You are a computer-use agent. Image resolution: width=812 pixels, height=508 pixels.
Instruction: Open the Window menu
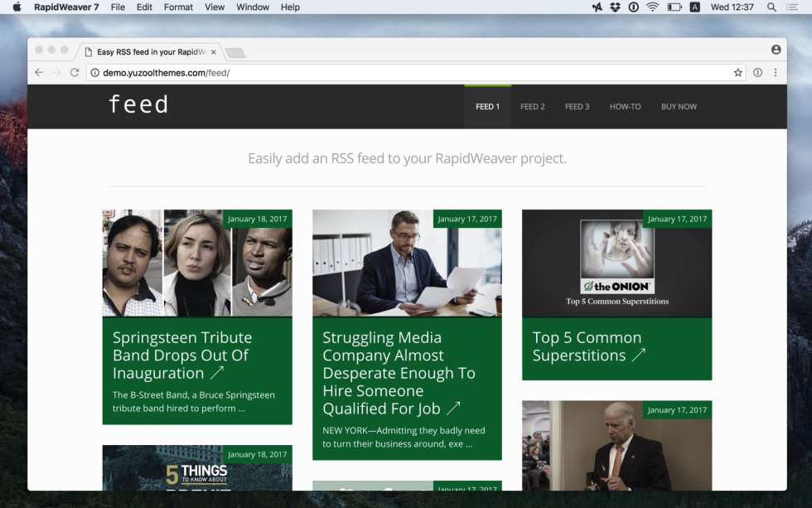252,7
